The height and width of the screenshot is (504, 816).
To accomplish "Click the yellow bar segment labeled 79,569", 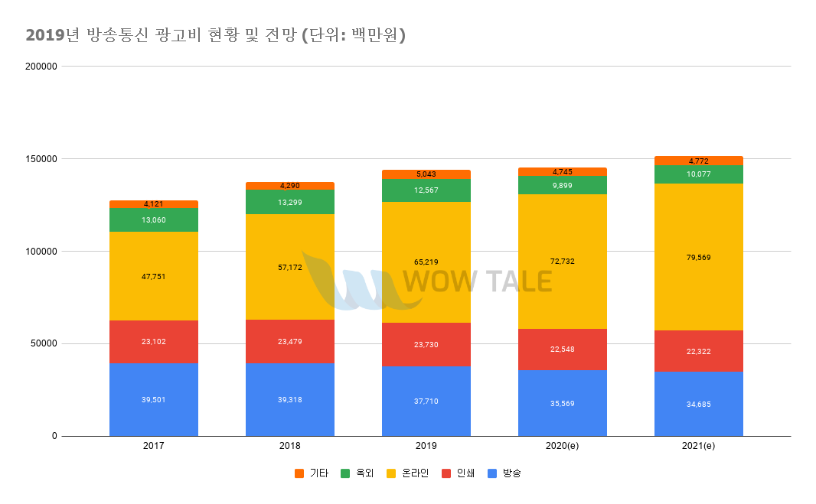I will click(698, 258).
